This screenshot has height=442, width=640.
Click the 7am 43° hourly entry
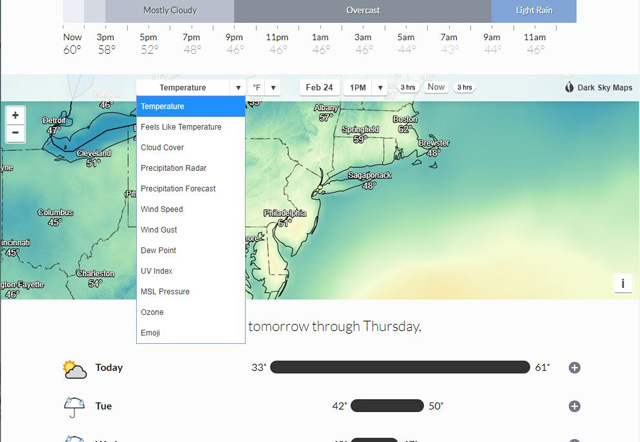449,44
